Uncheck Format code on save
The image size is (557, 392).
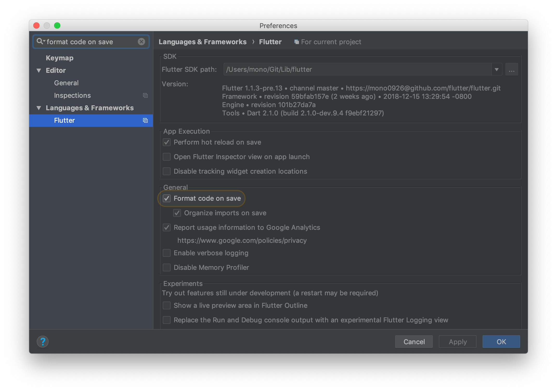(167, 198)
